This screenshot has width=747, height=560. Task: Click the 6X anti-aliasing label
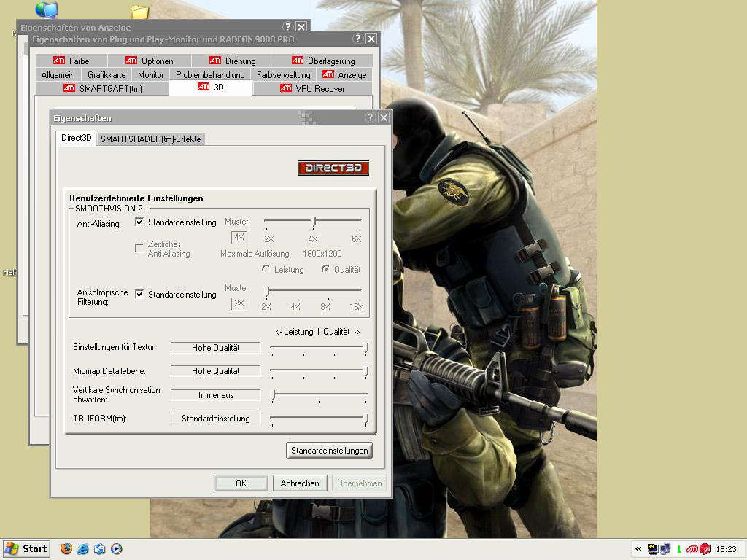(x=356, y=238)
